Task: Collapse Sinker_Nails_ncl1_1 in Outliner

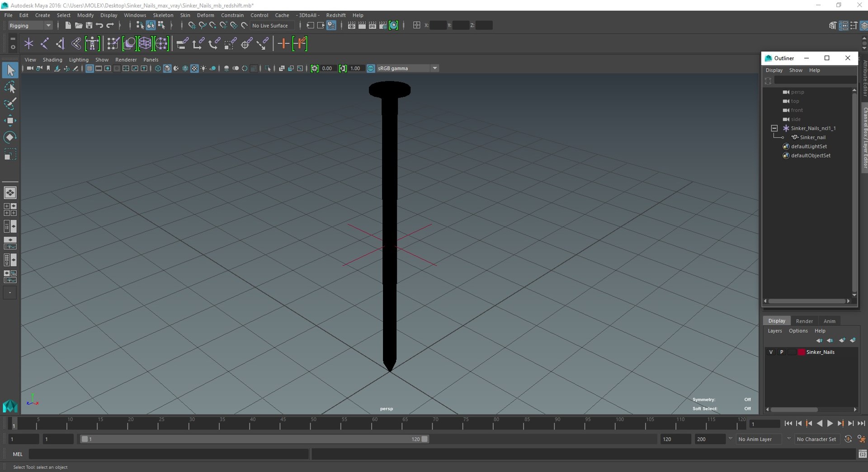Action: (x=774, y=128)
